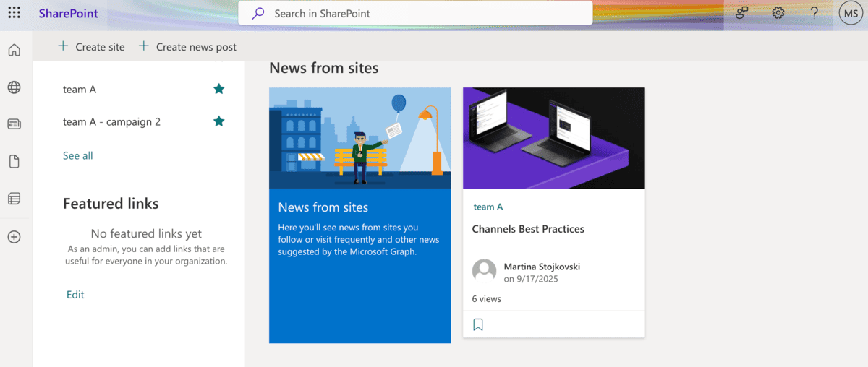Toggle follow star for team A - campaign 2
Image resolution: width=868 pixels, height=367 pixels.
click(218, 121)
